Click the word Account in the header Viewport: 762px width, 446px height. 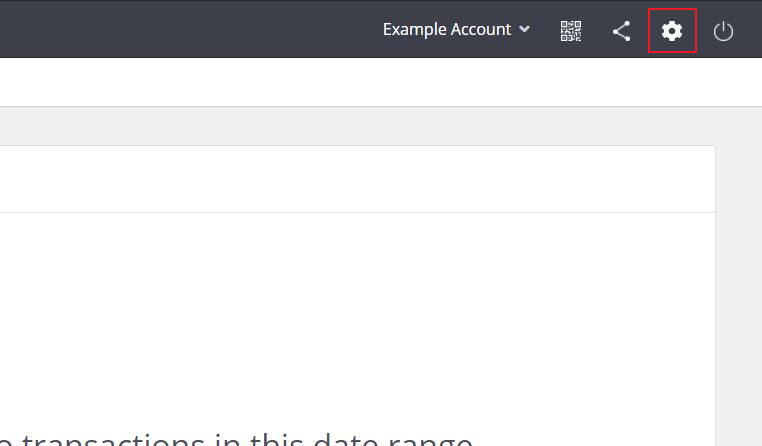(481, 30)
